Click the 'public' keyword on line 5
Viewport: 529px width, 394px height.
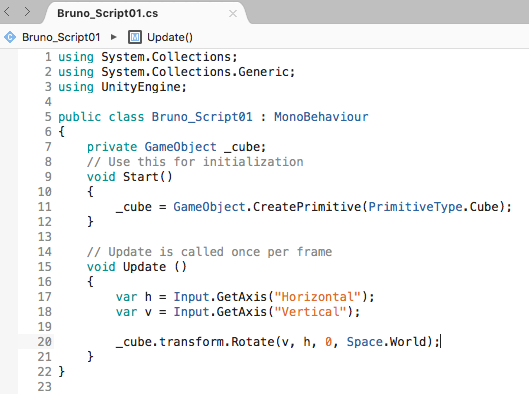click(80, 117)
